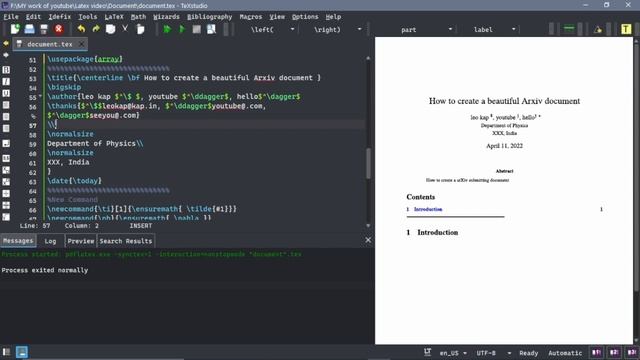640x360 pixels.
Task: Click the green line icon in PDF toolbar
Action: point(569,29)
